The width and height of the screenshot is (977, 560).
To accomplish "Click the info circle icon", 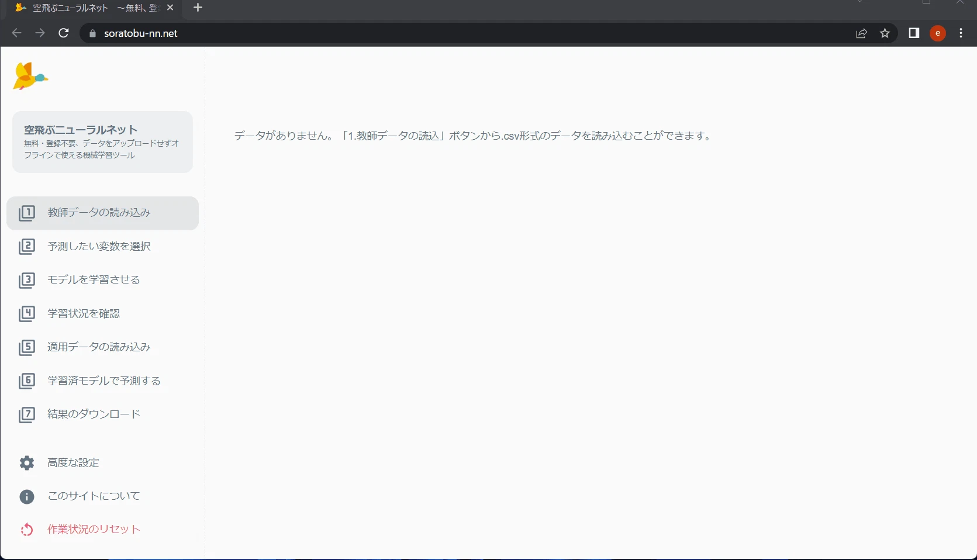I will click(x=27, y=496).
